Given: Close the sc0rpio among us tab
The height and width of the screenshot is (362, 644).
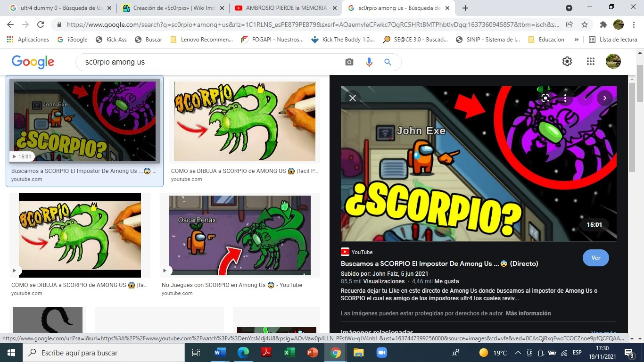Looking at the screenshot, I should pos(447,8).
